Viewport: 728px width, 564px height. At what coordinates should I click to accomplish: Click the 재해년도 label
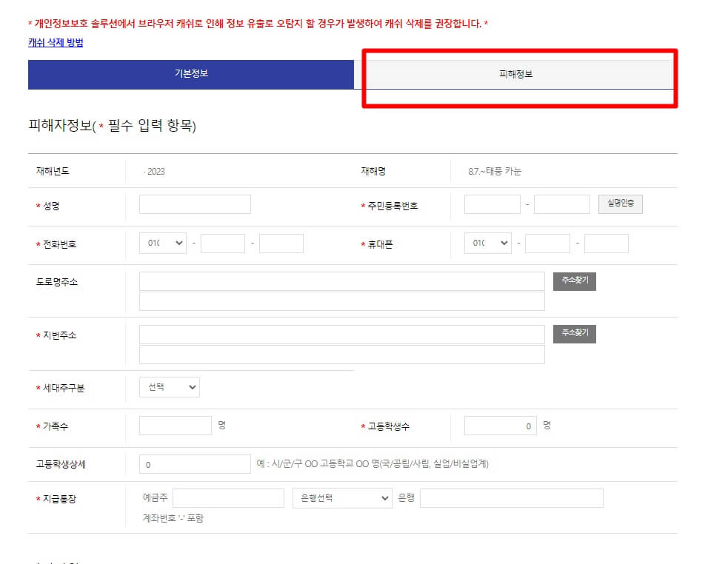pyautogui.click(x=53, y=171)
